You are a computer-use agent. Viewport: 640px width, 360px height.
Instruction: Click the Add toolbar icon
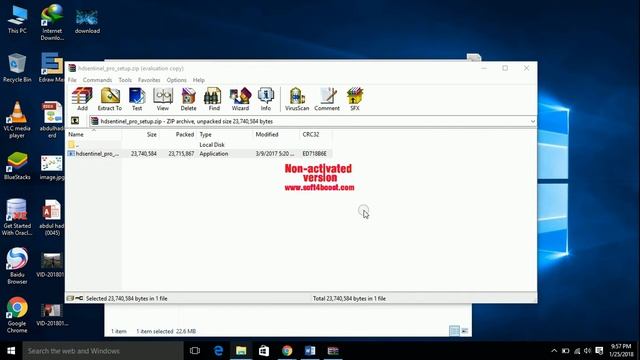[82, 99]
